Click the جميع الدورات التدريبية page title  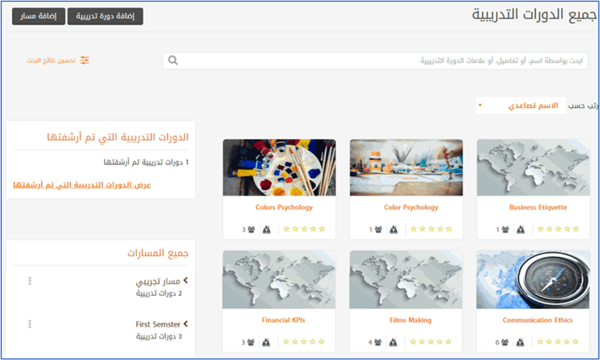(534, 15)
